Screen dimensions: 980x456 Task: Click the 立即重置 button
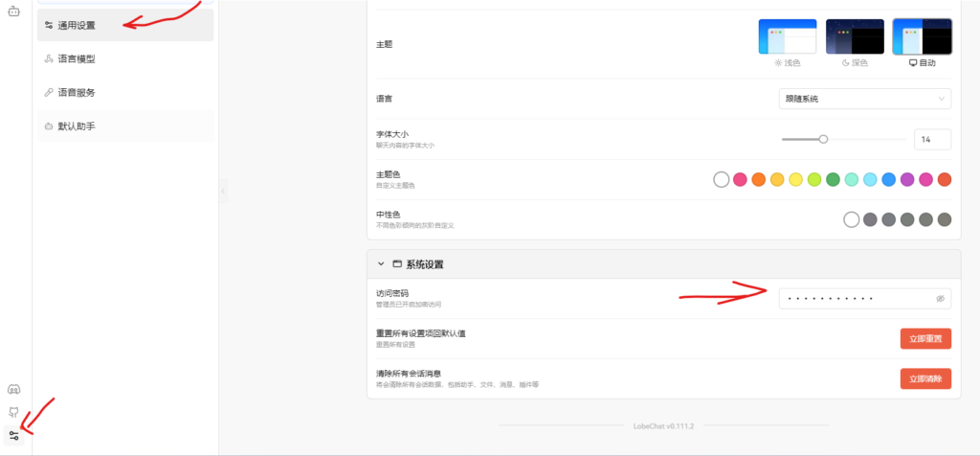(x=925, y=338)
